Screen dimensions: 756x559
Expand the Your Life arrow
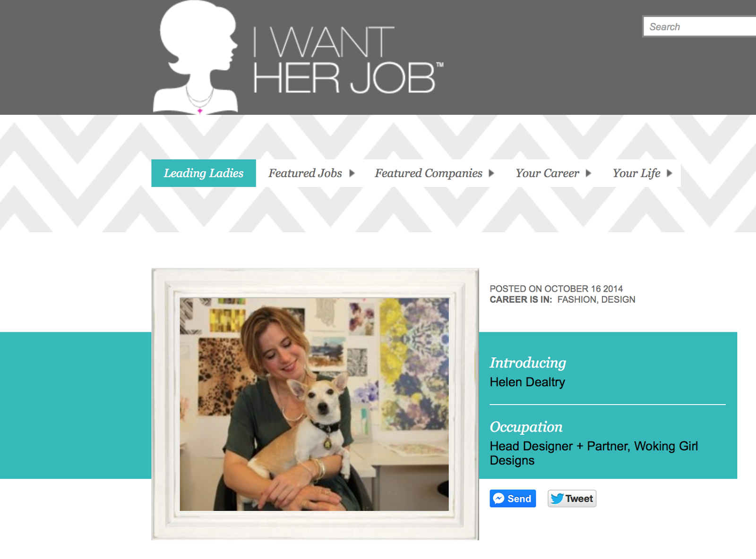[x=670, y=173]
